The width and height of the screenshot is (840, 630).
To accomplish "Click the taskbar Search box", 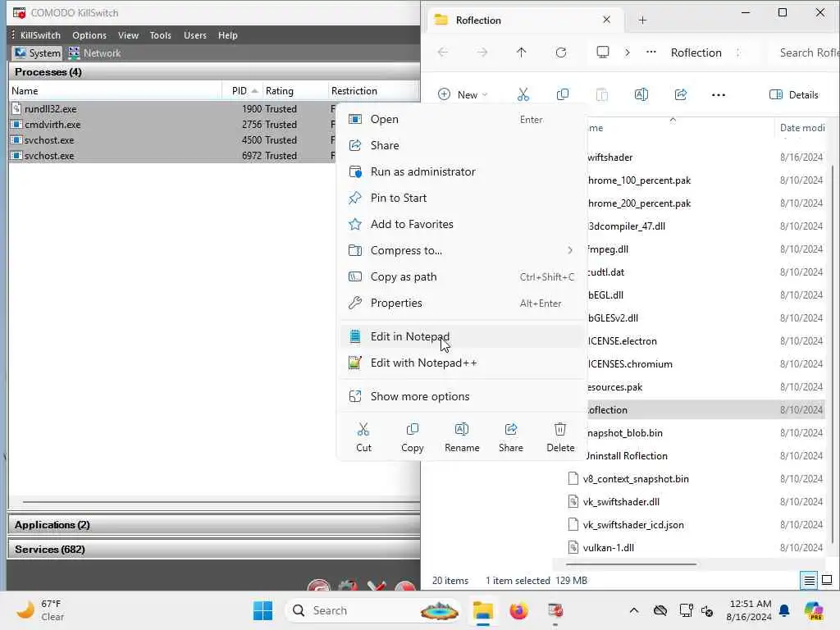I will (373, 610).
